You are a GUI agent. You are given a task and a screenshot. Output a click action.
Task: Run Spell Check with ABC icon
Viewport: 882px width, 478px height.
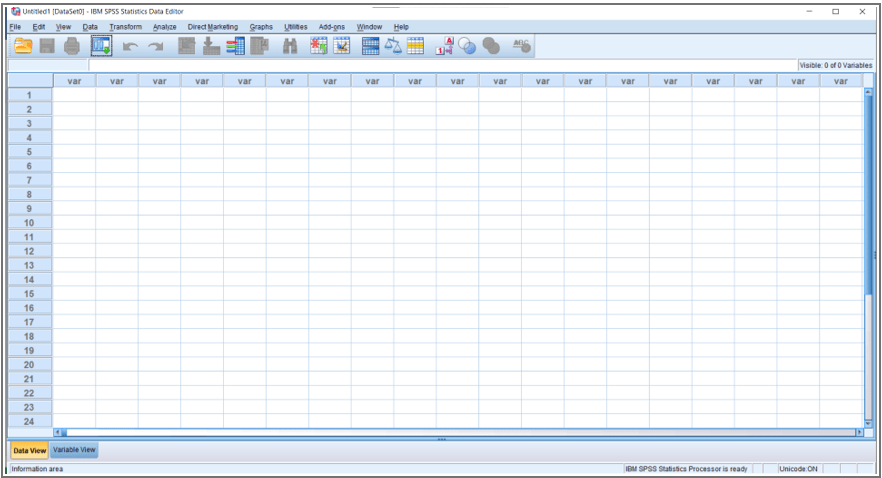521,46
